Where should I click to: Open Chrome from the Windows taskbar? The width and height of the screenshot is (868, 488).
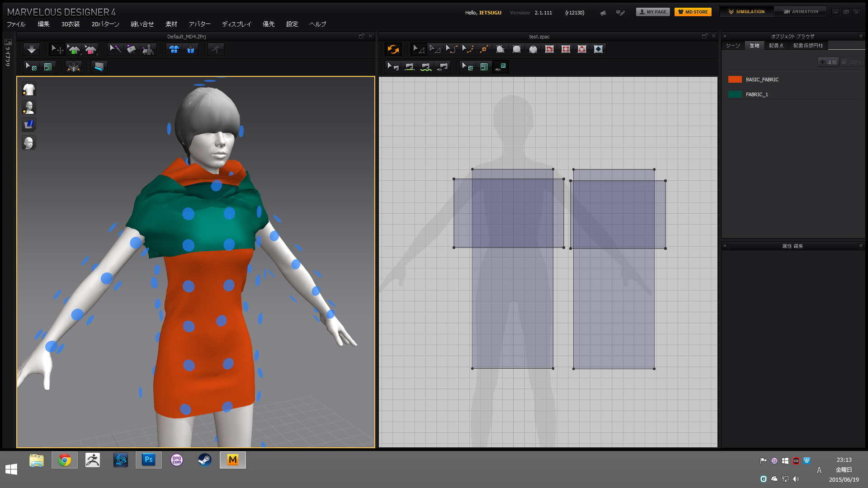click(x=65, y=460)
